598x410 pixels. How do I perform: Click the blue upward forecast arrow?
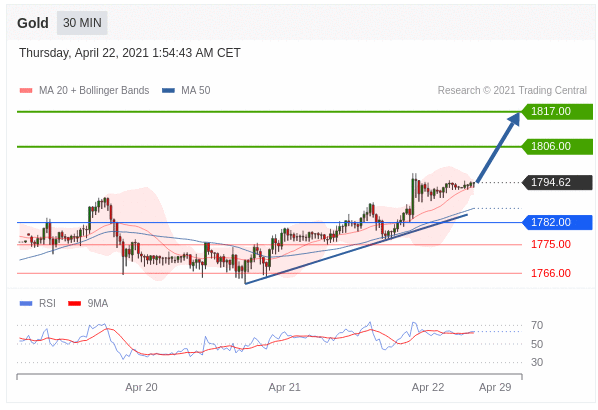click(498, 148)
